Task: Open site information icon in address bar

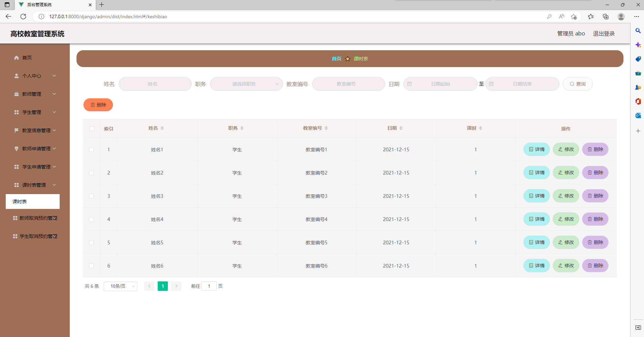Action: click(41, 17)
